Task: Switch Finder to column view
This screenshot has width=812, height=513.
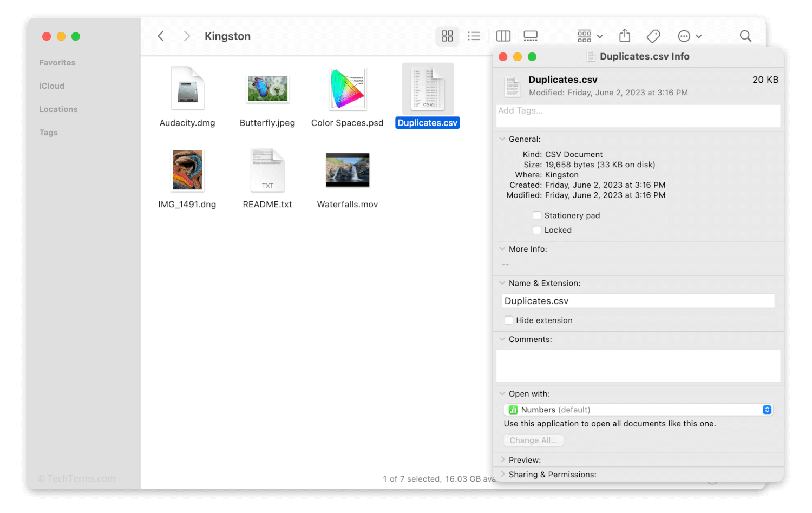Action: (x=503, y=36)
